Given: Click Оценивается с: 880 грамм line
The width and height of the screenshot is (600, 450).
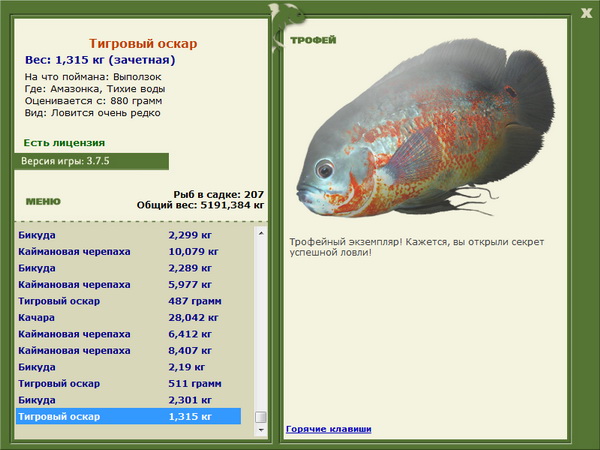Looking at the screenshot, I should 93,101.
